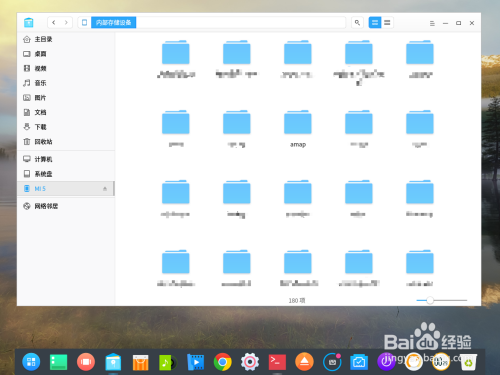Viewport: 500px width, 375px height.
Task: Switch to list view
Action: tap(387, 23)
